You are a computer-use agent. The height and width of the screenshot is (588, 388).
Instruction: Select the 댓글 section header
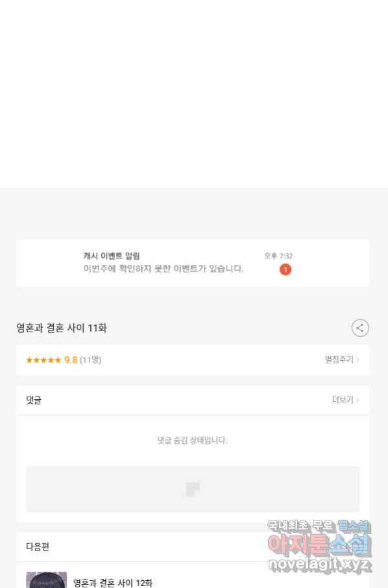[34, 400]
